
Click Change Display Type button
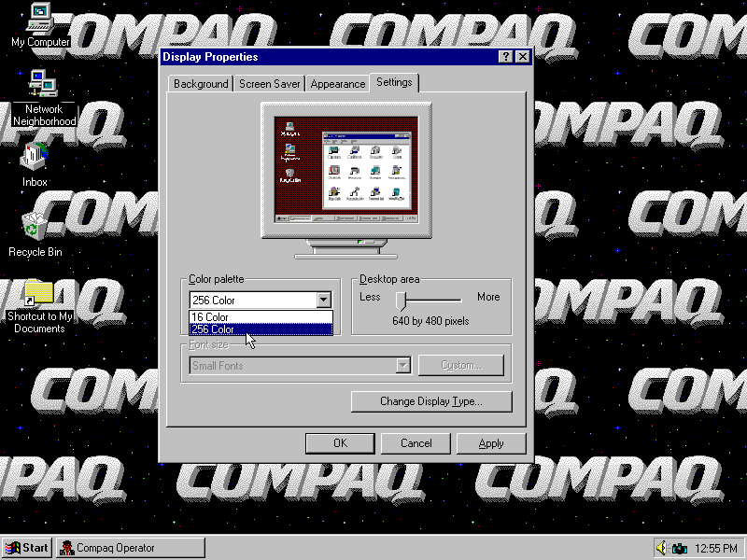click(431, 401)
